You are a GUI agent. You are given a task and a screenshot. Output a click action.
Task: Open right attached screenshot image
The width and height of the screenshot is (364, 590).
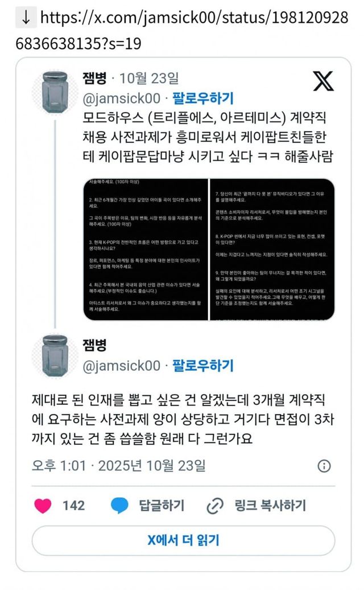(x=272, y=249)
